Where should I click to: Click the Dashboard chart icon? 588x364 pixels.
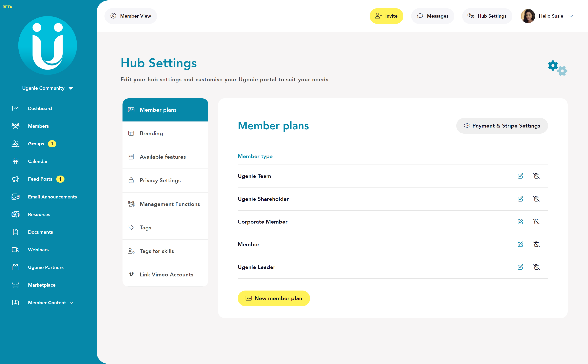coord(15,108)
